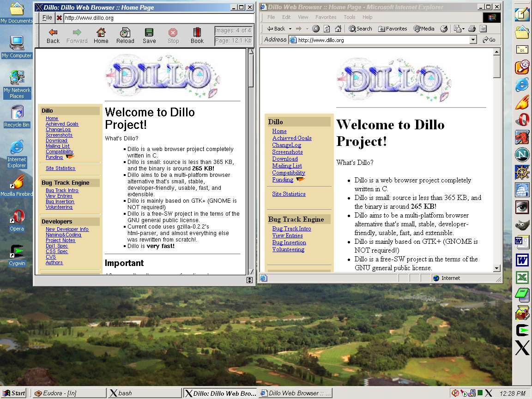Open My Documents desktop icon
The image size is (532, 399).
17,13
